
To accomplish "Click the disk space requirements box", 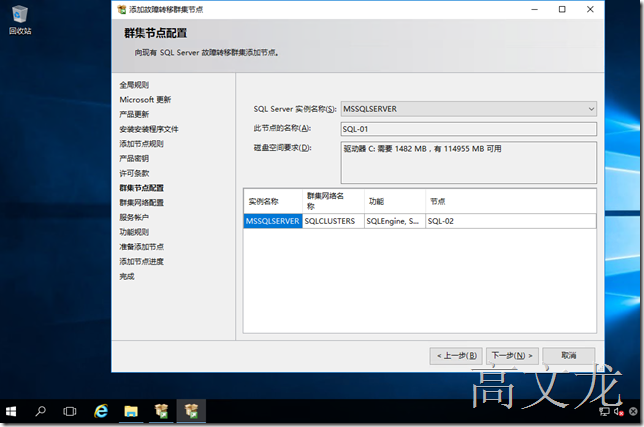I will [x=469, y=163].
